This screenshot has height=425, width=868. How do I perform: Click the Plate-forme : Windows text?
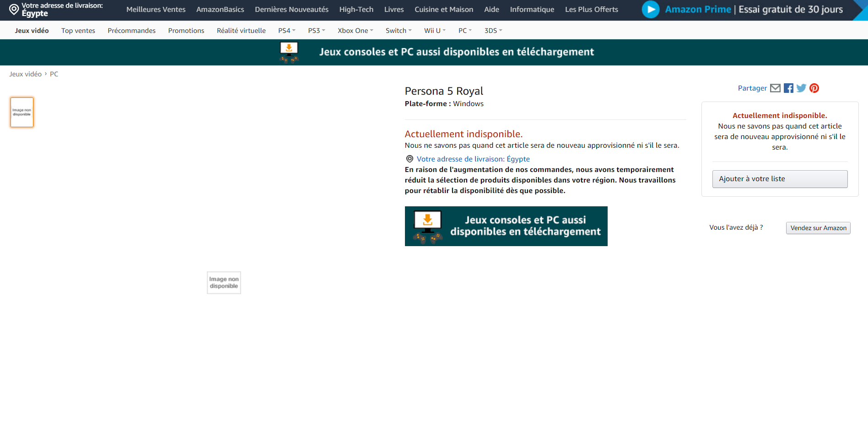pos(444,104)
